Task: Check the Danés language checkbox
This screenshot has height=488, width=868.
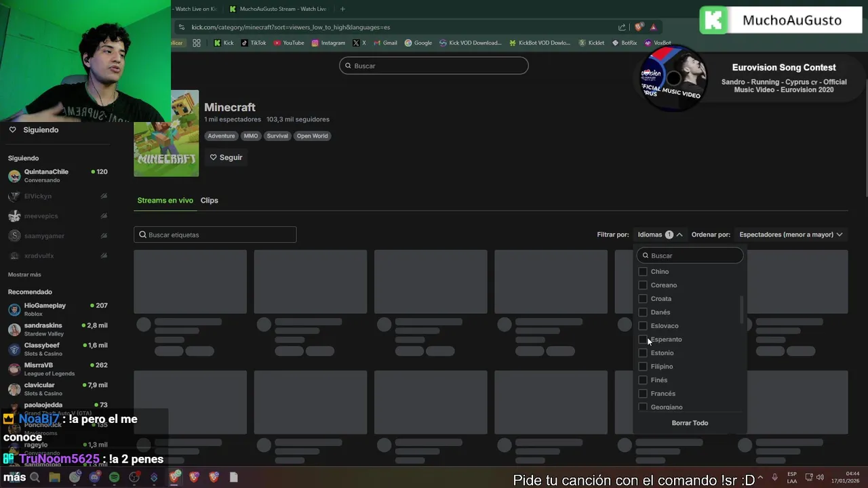Action: [643, 312]
